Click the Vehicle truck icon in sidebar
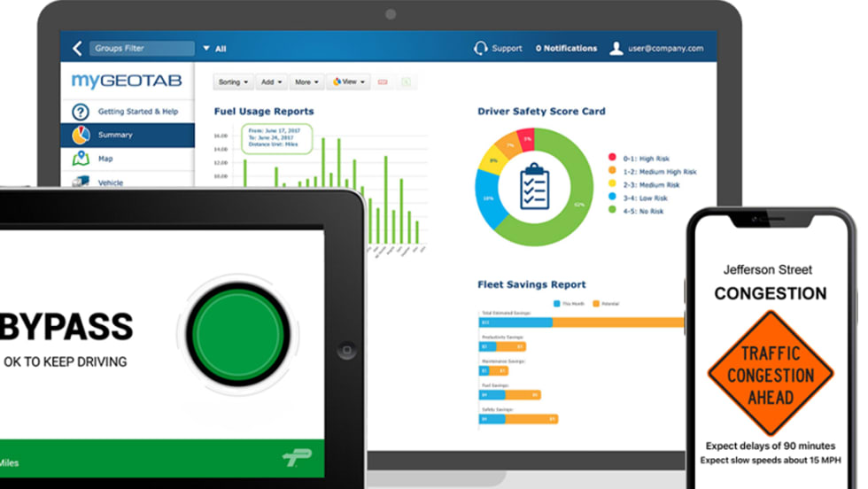Screen dimensions: 868x489 [x=81, y=182]
